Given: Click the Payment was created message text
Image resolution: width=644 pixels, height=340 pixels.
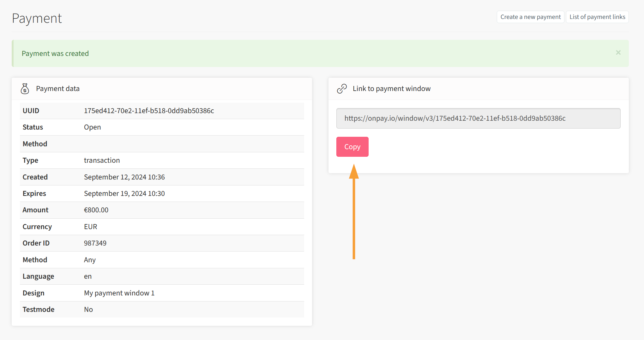Looking at the screenshot, I should (55, 53).
